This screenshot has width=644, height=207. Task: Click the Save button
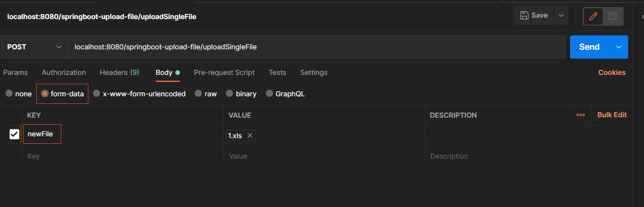534,15
